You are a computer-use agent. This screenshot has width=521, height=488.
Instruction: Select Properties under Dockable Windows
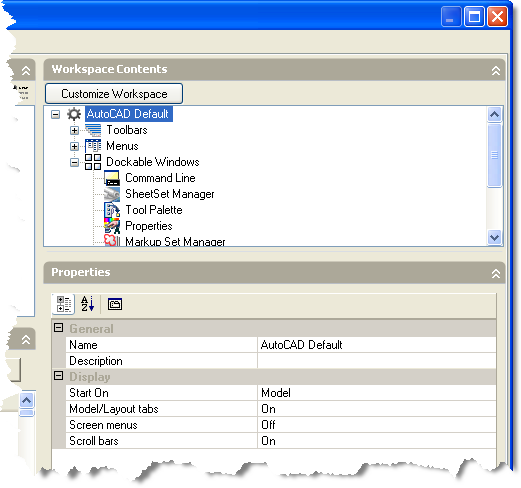coord(149,226)
